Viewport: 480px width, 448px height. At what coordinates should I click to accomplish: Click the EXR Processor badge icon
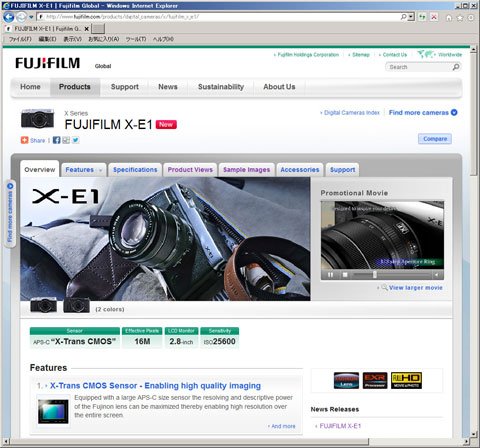coord(375,380)
